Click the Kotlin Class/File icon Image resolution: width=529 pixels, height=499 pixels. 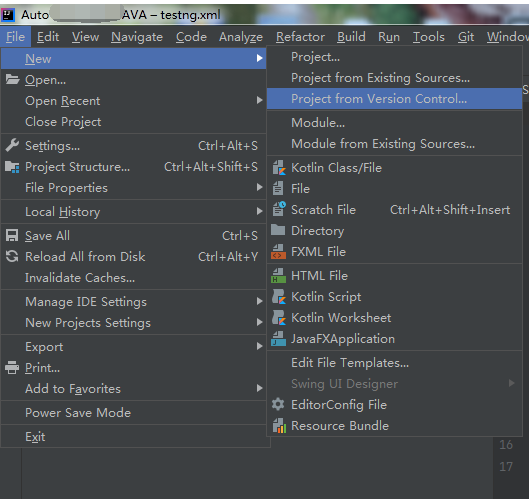click(279, 168)
